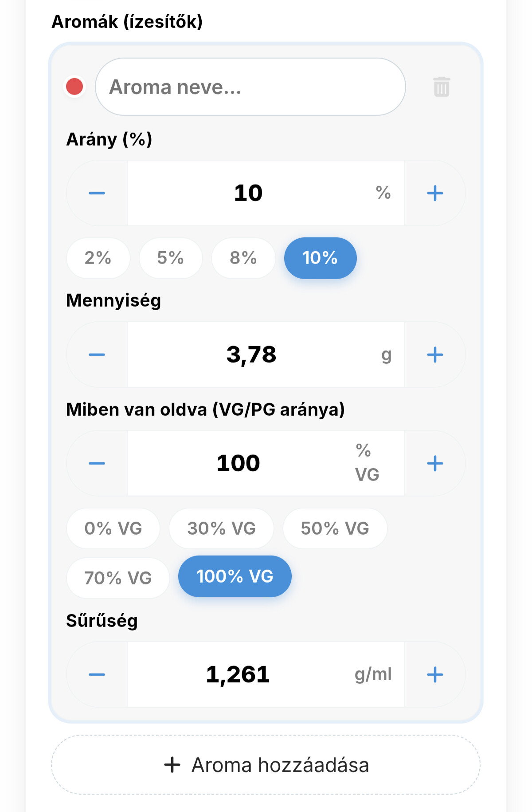Screen dimensions: 532x812
Task: Choose the 30% VG preset chip
Action: tap(222, 528)
